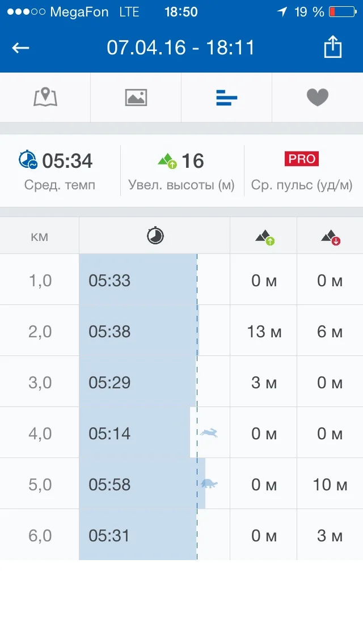363x644 pixels.
Task: Tap the 05:58 split time
Action: 109,485
